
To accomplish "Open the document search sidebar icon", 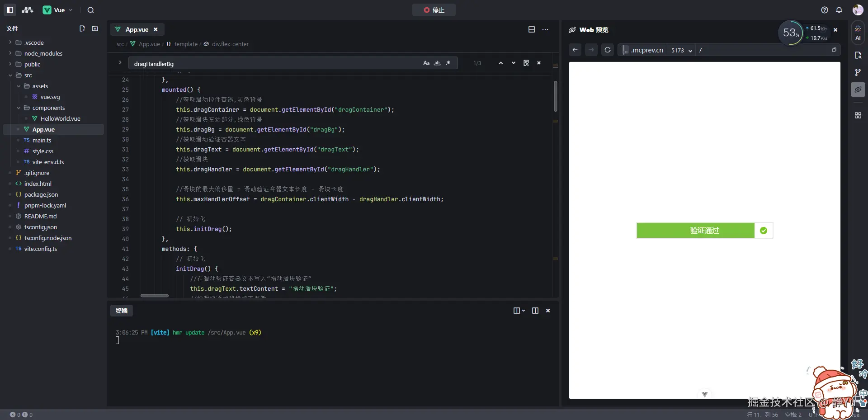I will tap(858, 55).
